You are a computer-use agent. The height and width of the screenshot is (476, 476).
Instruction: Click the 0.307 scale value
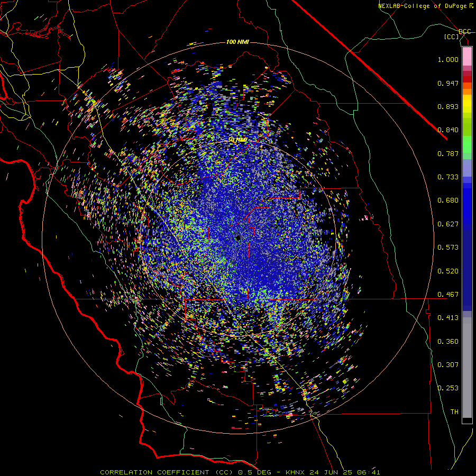click(448, 365)
